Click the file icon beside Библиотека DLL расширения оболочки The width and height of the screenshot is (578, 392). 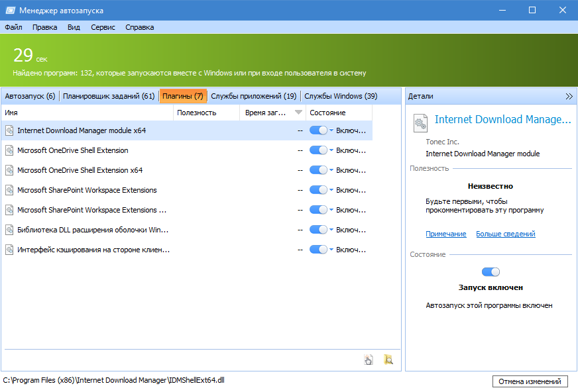coord(9,230)
